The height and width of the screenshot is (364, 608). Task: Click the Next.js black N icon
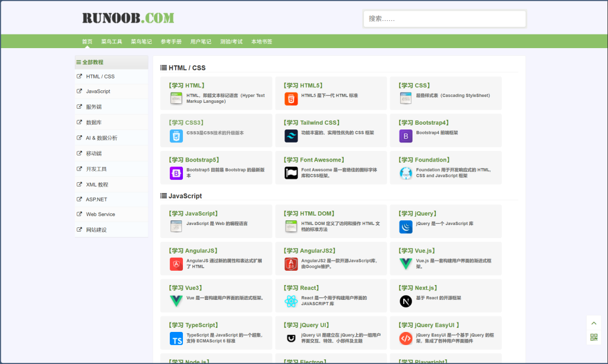(406, 302)
